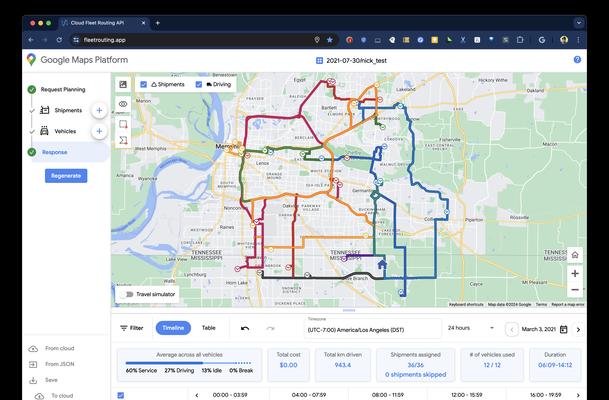
Task: Reset map view with home icon
Action: coord(575,255)
